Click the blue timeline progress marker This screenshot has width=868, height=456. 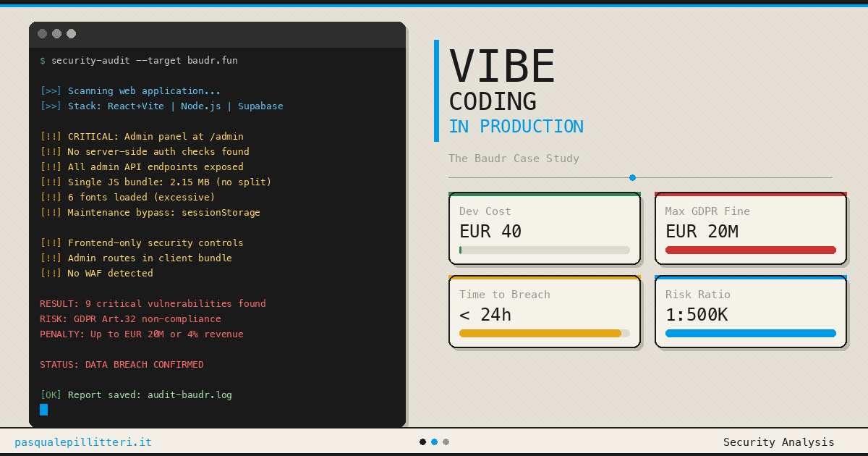[x=632, y=177]
